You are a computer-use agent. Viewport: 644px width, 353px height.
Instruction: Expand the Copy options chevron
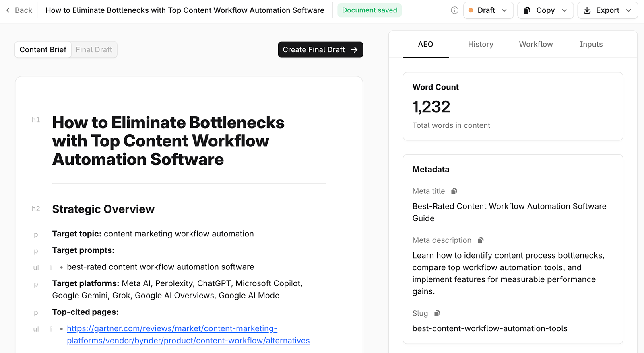coord(564,10)
